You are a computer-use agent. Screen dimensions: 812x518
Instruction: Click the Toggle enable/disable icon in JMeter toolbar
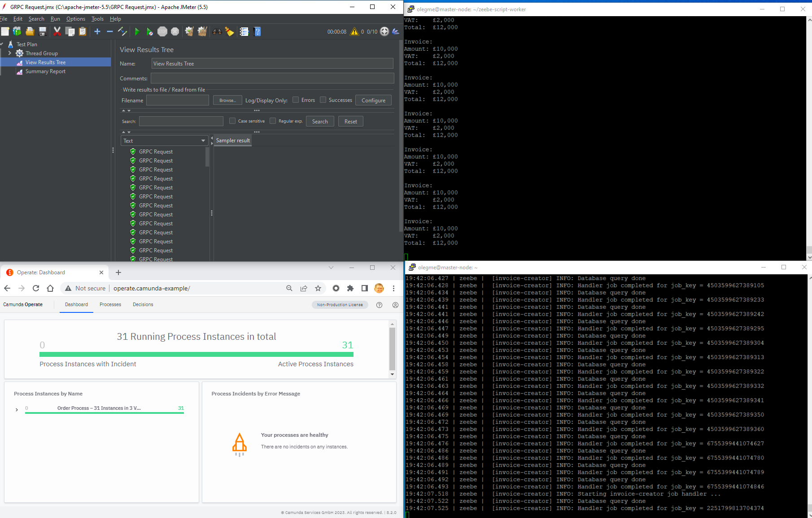coord(122,31)
